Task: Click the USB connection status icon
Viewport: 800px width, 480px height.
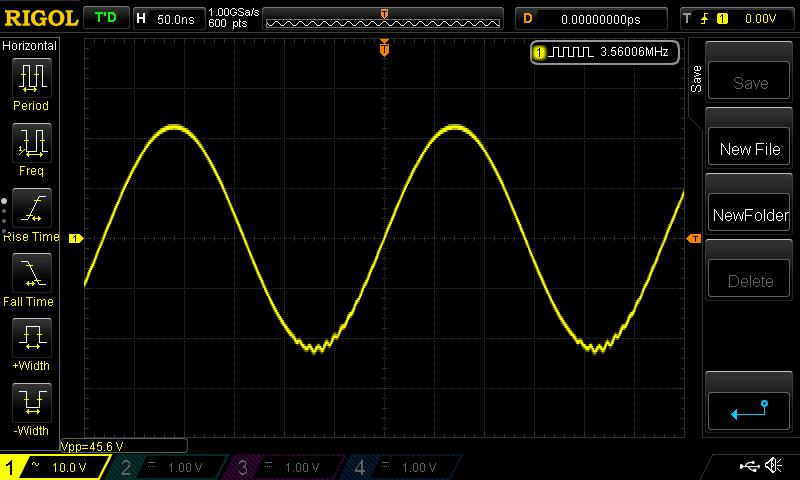Action: 749,466
